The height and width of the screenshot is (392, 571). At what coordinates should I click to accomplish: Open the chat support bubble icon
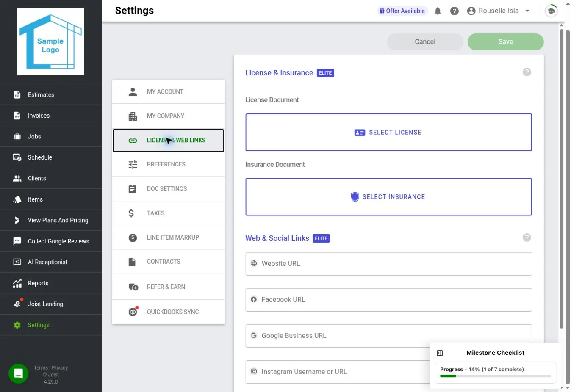pyautogui.click(x=18, y=373)
